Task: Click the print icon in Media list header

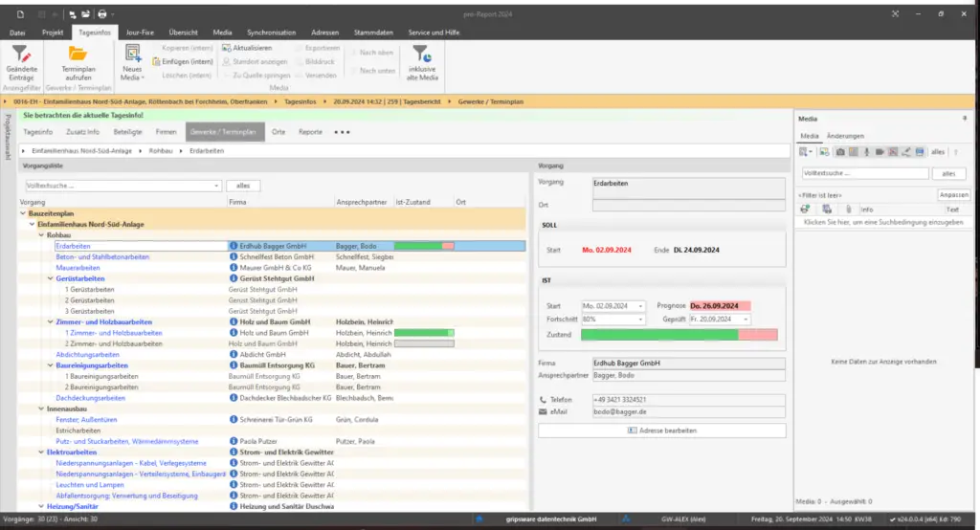Action: click(x=805, y=210)
